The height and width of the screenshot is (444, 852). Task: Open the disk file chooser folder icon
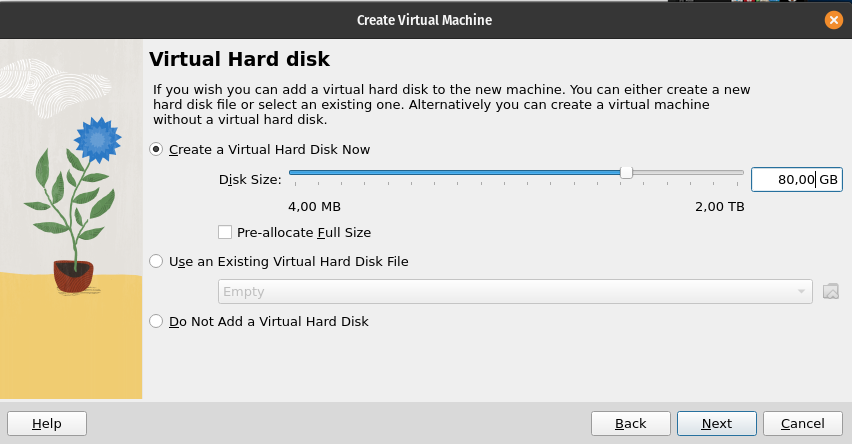pos(830,291)
